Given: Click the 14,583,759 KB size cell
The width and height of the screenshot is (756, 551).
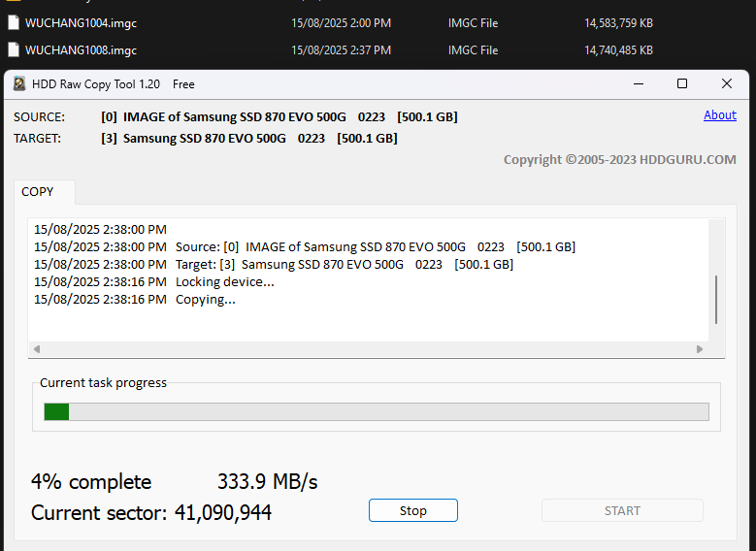Looking at the screenshot, I should [x=618, y=23].
